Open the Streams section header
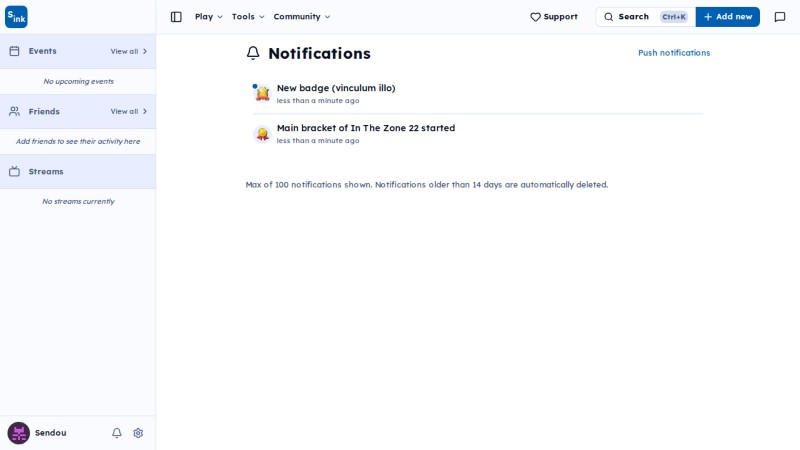 tap(78, 171)
